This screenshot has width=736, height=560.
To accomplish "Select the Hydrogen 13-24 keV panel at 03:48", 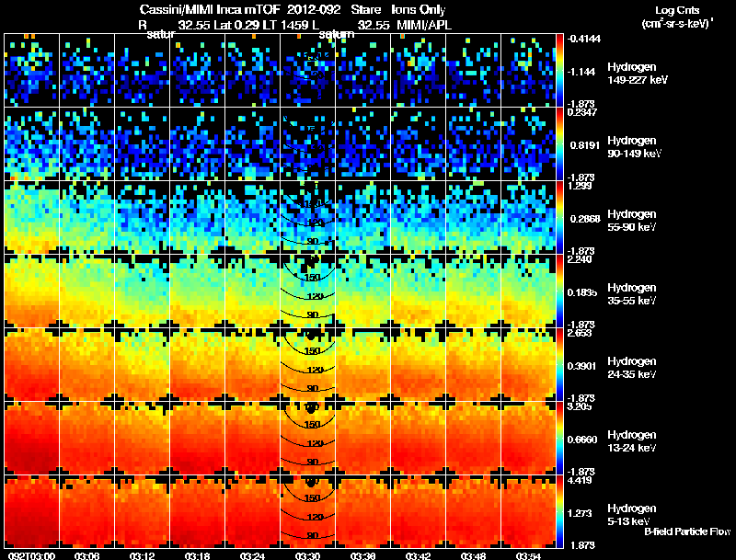I will [x=474, y=438].
